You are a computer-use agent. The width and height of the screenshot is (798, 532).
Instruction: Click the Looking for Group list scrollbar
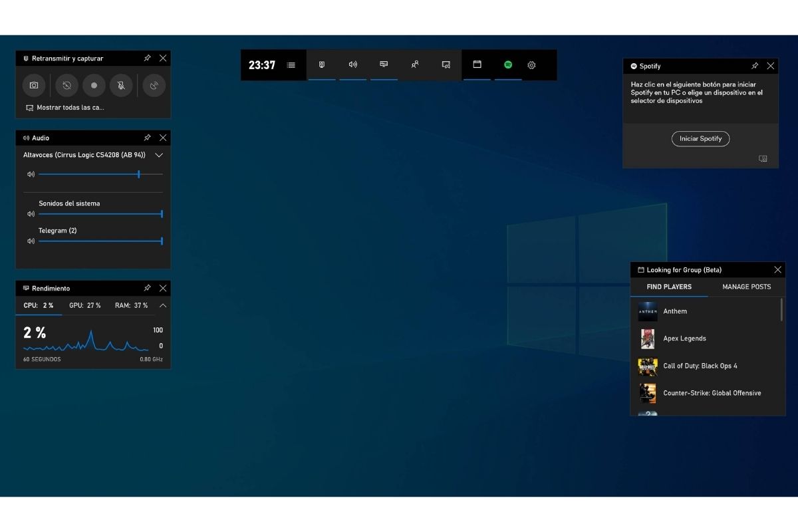coord(783,309)
